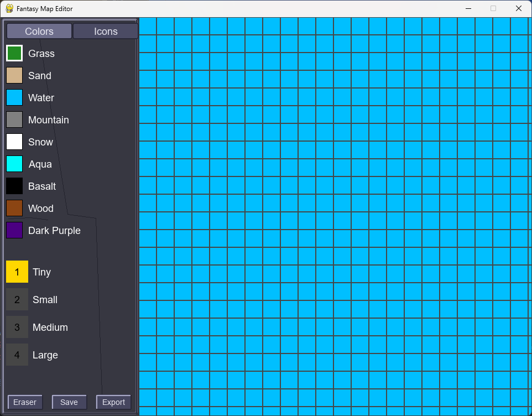Click the Dark Purple label text
The image size is (532, 416).
coord(54,230)
